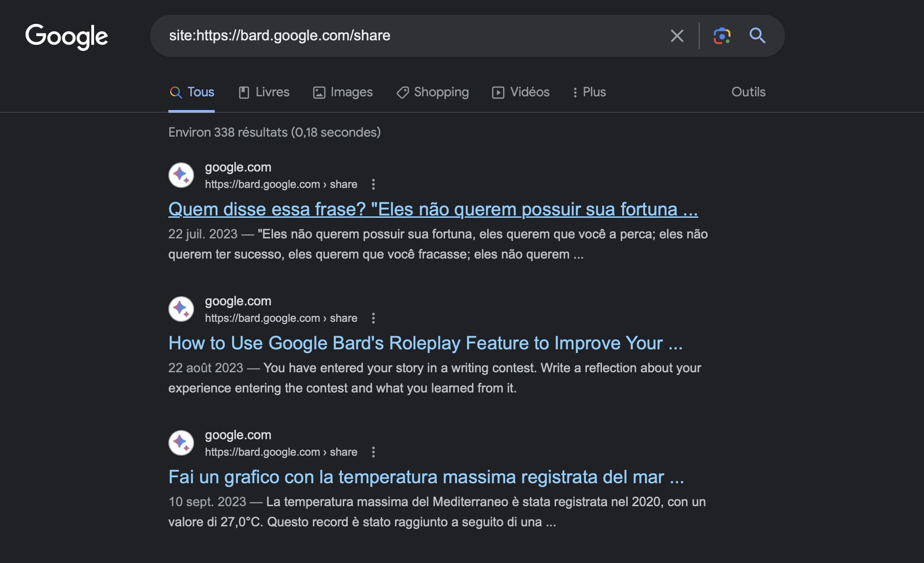Image resolution: width=924 pixels, height=563 pixels.
Task: Click the Livres book icon
Action: point(244,93)
